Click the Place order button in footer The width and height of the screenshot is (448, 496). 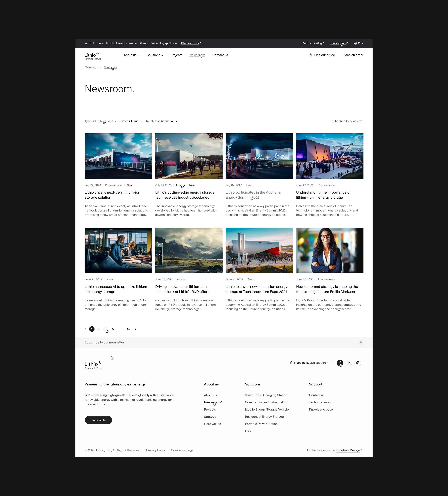[x=98, y=420]
